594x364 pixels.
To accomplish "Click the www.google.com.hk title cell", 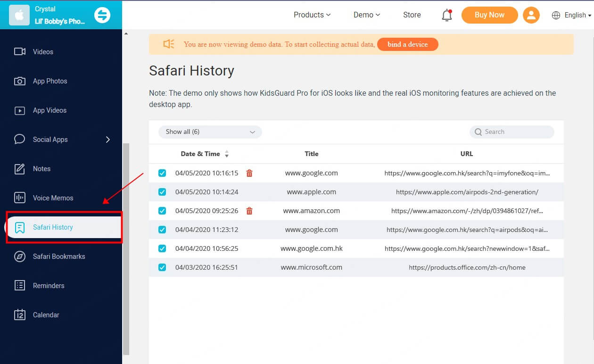I will [x=312, y=248].
